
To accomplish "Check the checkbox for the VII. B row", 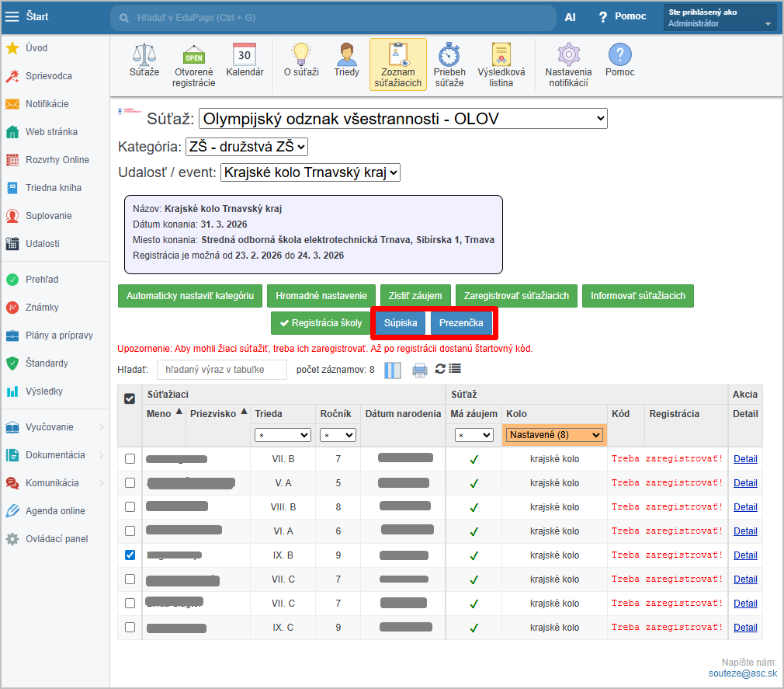I will [130, 459].
